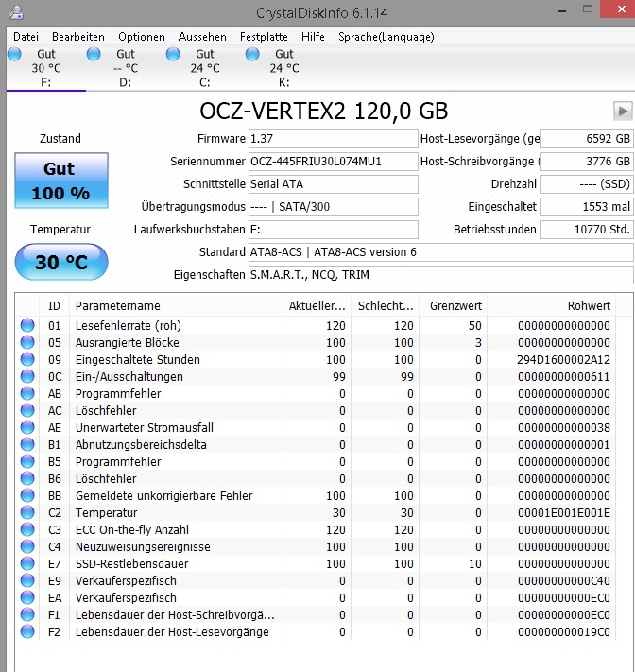The width and height of the screenshot is (635, 672).
Task: Select the D: drive tab
Action: point(126,68)
